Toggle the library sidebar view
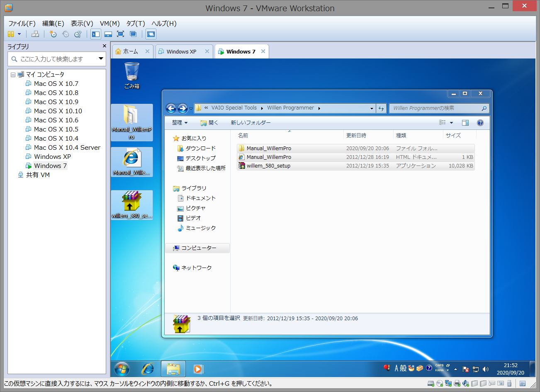The width and height of the screenshot is (540, 392). (x=96, y=34)
